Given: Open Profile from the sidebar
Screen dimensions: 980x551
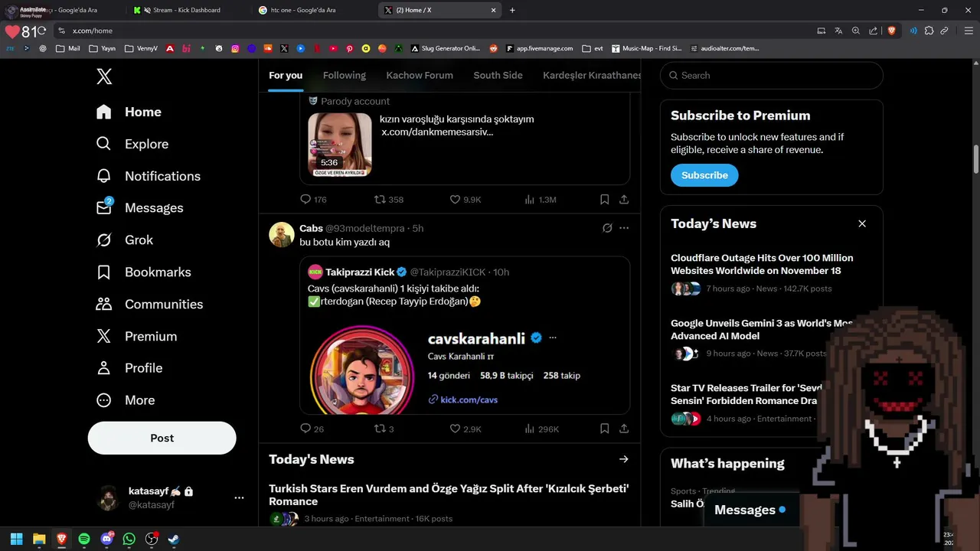Looking at the screenshot, I should coord(129,368).
